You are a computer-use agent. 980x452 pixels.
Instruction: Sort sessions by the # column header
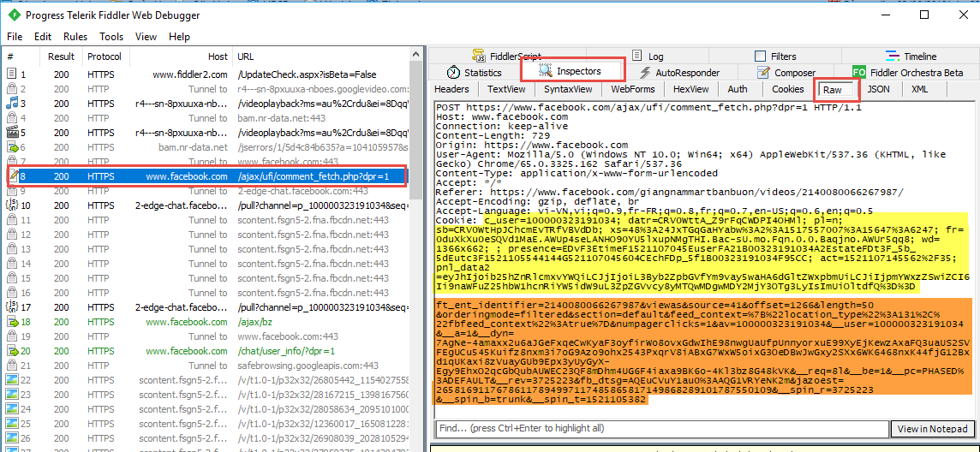coord(19,56)
